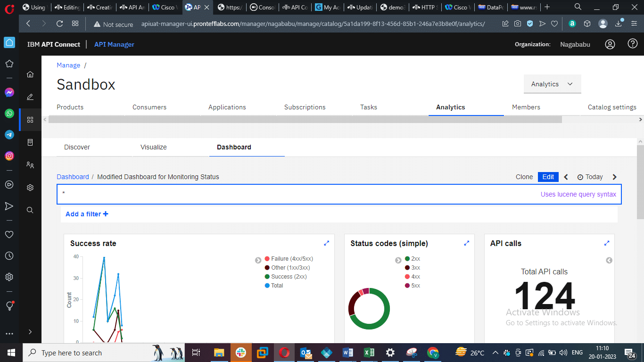Collapse the Success rate chart legend
The height and width of the screenshot is (362, 644).
coord(258,260)
